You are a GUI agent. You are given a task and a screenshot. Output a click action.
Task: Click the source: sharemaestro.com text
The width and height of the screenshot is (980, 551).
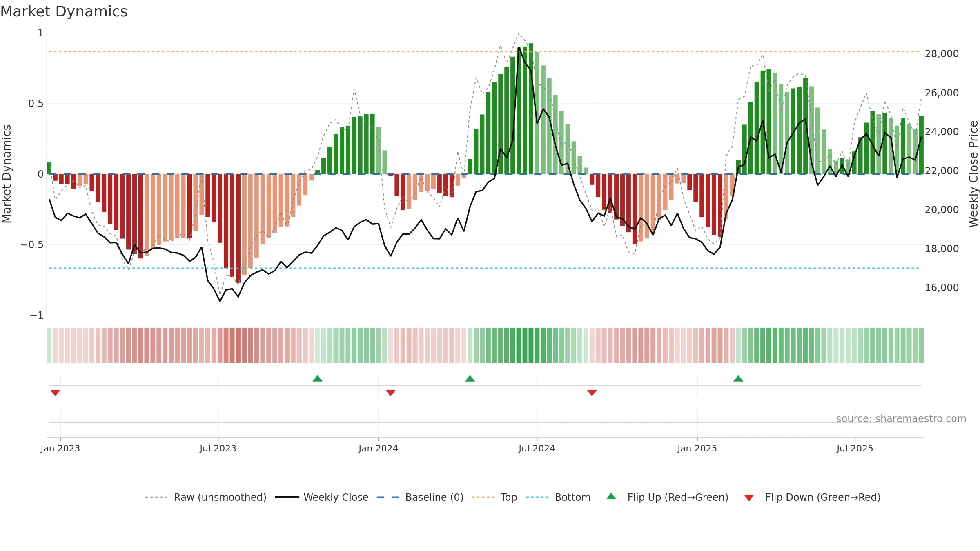(901, 418)
